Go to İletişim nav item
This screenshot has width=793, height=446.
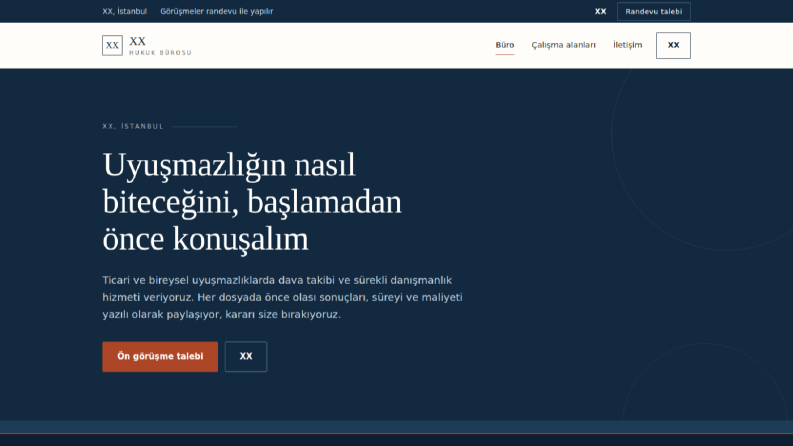628,45
